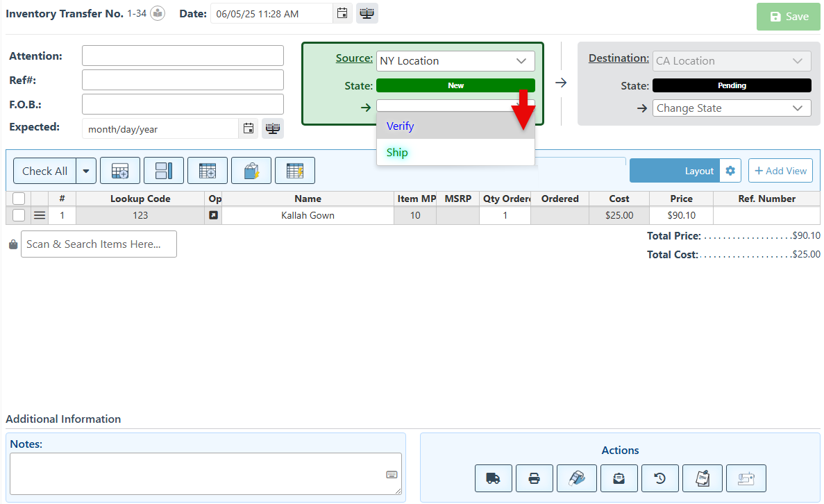Click the Layout settings gear icon
This screenshot has width=824, height=504.
point(730,171)
